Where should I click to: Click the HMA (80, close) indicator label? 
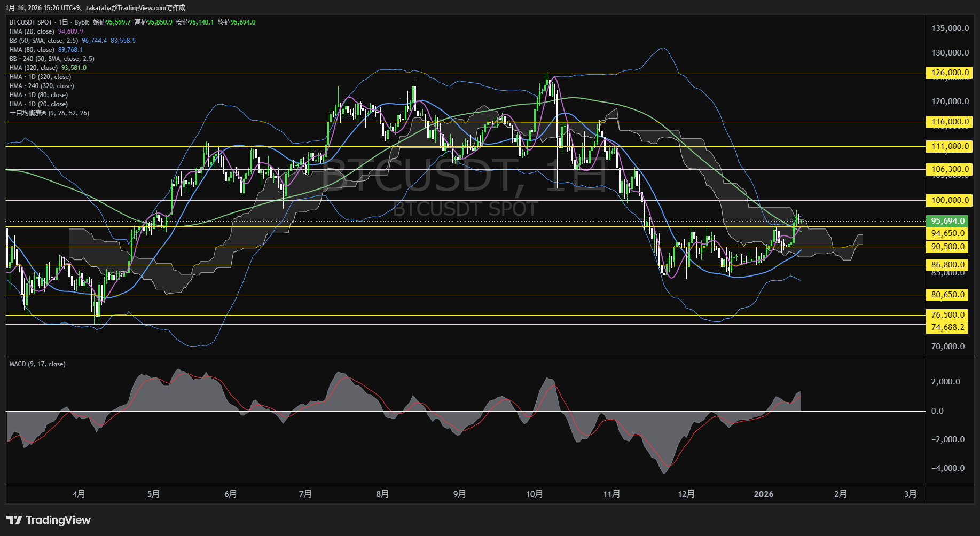click(32, 50)
